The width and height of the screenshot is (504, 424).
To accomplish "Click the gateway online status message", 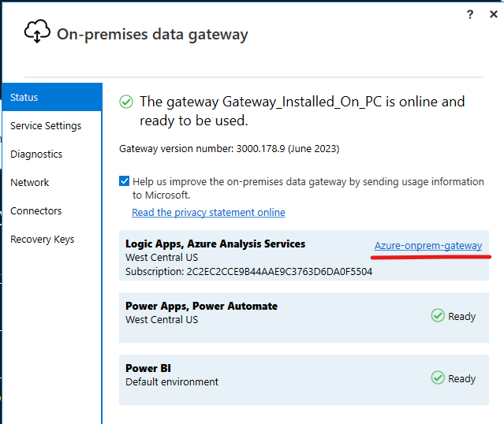I will pos(302,111).
